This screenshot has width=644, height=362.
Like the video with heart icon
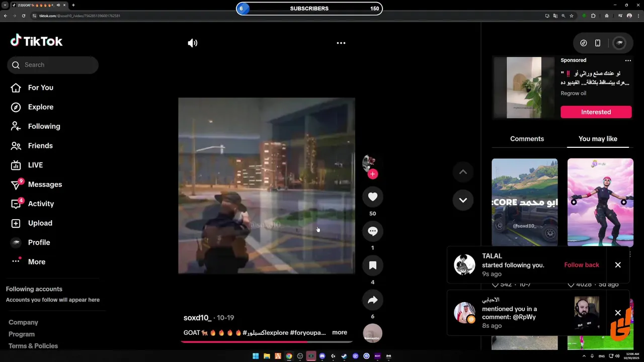(x=372, y=197)
